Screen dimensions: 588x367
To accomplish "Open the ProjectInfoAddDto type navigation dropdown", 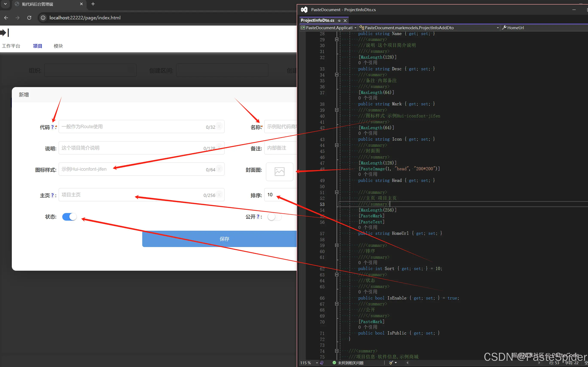I will coord(498,28).
